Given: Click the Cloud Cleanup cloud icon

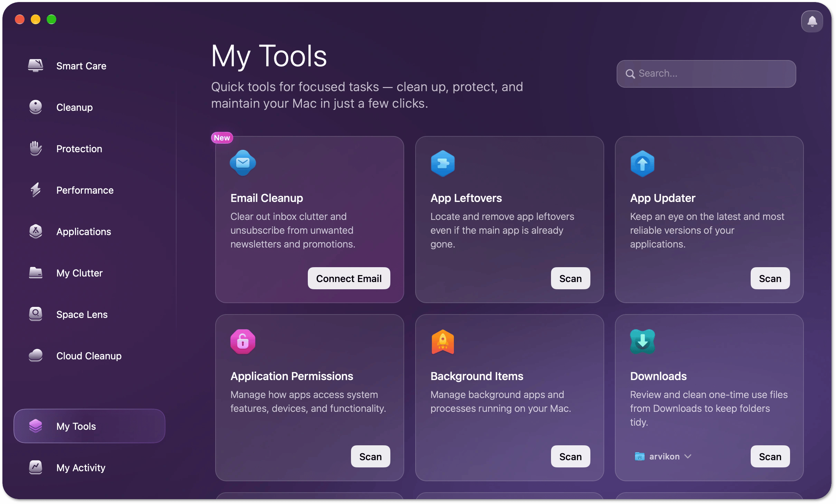Looking at the screenshot, I should pyautogui.click(x=36, y=356).
